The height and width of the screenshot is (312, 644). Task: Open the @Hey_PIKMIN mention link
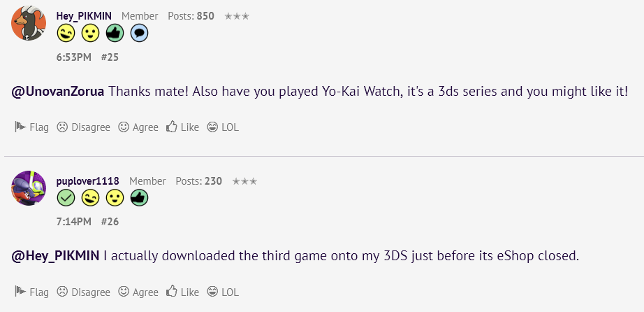pos(56,257)
